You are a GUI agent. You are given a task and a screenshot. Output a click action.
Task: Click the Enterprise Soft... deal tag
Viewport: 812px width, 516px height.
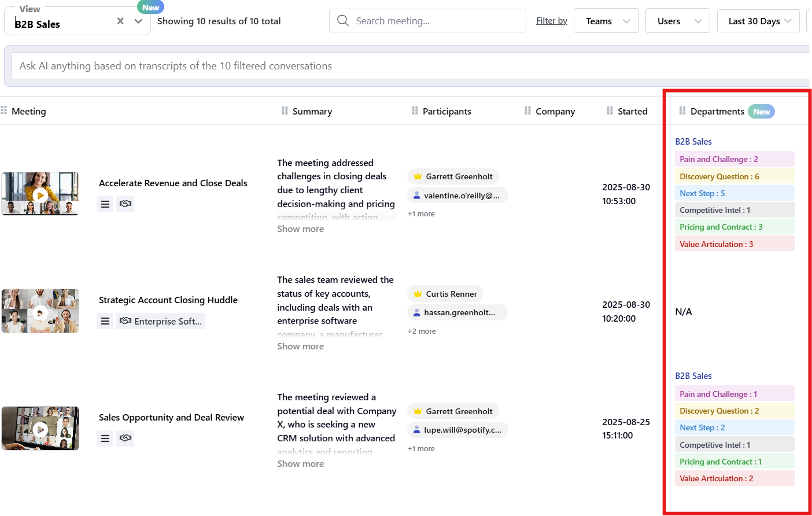(161, 321)
